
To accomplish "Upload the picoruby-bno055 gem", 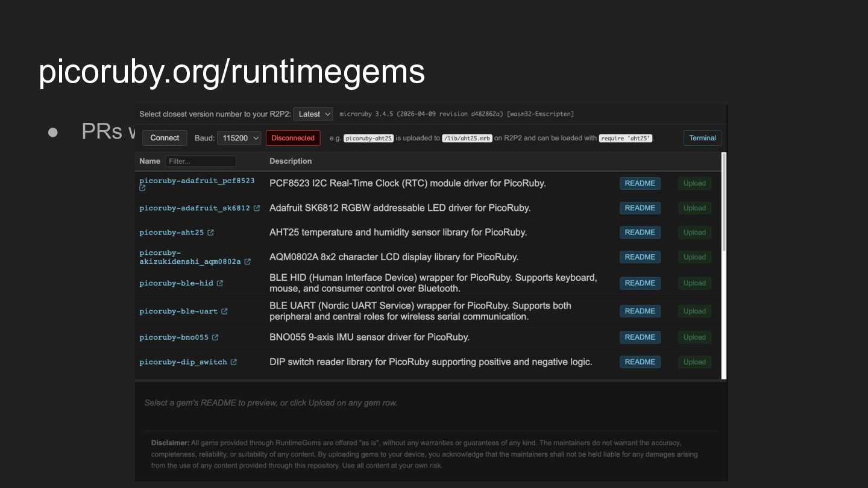I will pos(694,337).
